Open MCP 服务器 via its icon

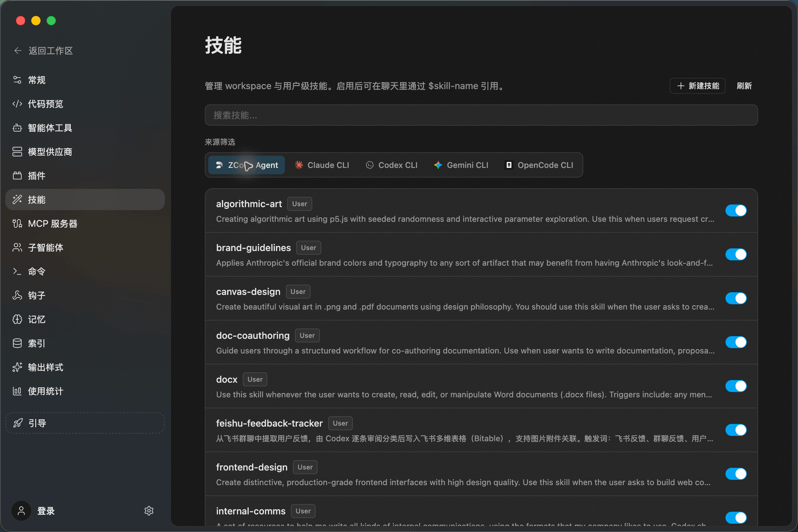click(x=17, y=223)
